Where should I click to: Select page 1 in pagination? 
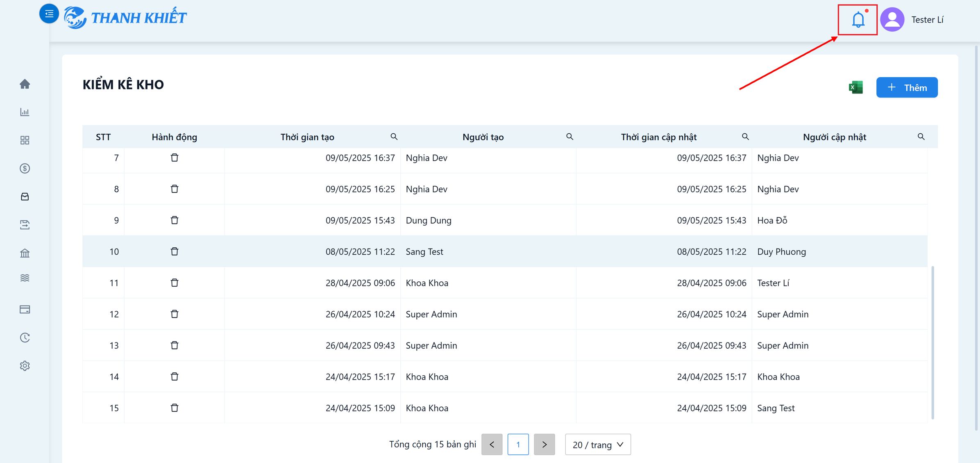pyautogui.click(x=518, y=445)
